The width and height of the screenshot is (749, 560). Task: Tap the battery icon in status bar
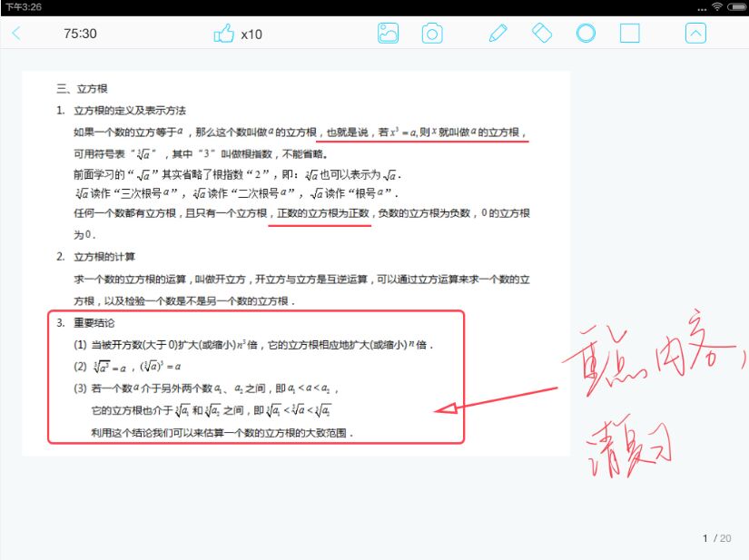point(735,7)
